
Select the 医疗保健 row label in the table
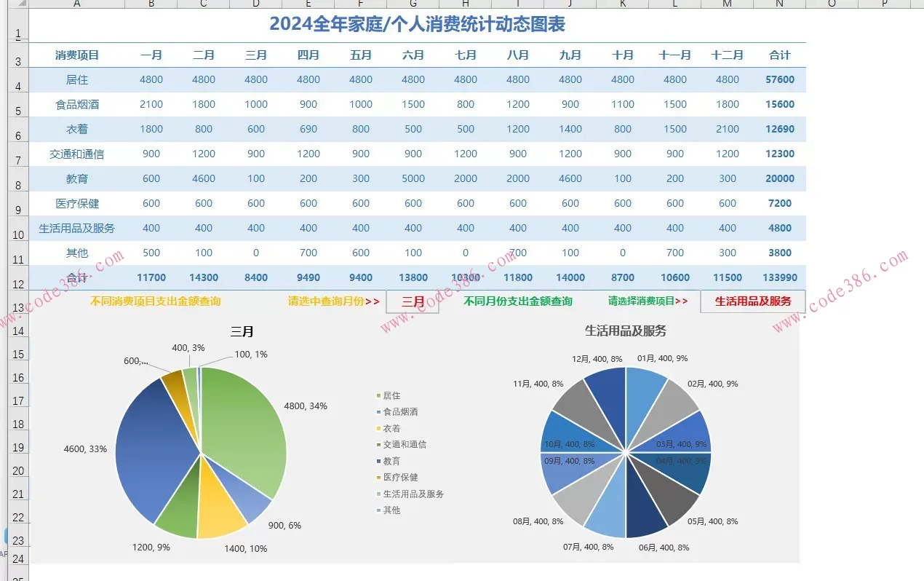pos(77,204)
